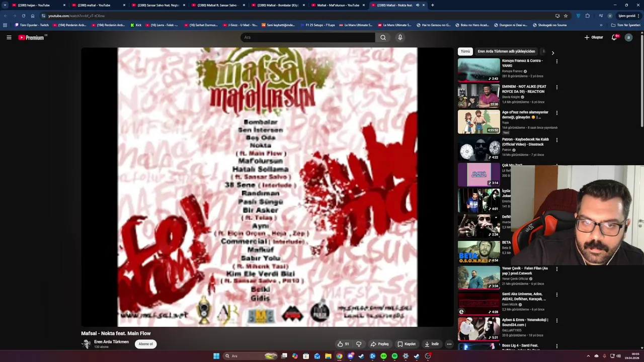The width and height of the screenshot is (644, 362).
Task: Open Spotify from the taskbar
Action: pos(394,356)
